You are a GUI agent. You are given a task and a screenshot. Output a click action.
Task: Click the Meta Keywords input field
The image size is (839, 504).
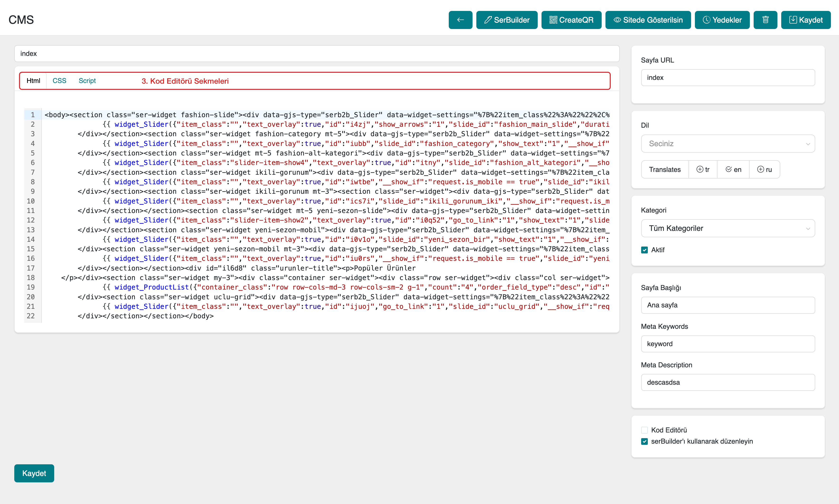tap(728, 344)
